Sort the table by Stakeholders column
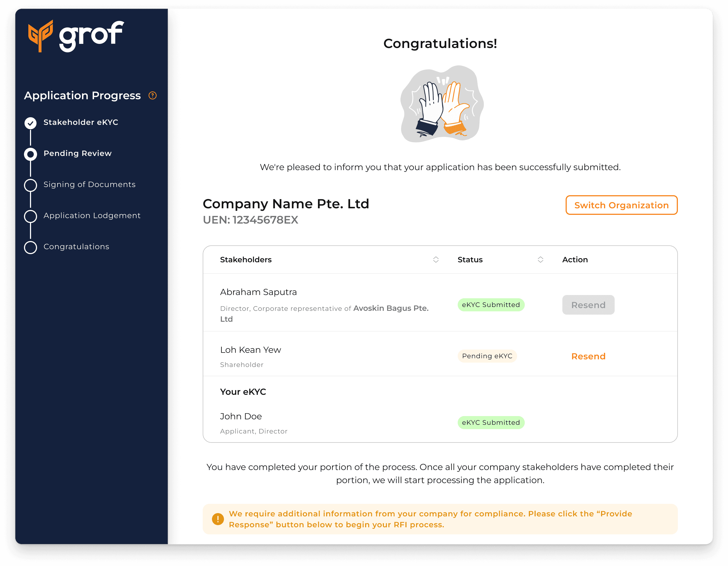 (435, 260)
